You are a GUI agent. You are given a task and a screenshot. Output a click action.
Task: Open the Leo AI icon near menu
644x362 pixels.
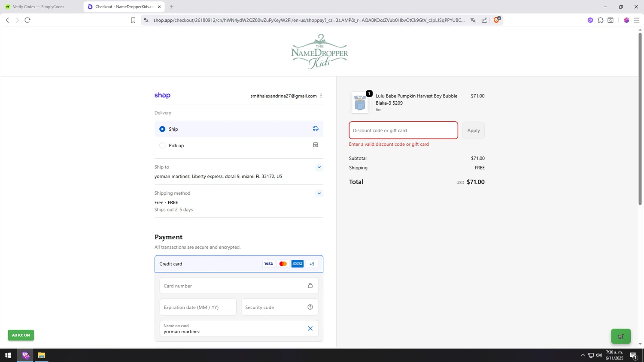tap(626, 20)
